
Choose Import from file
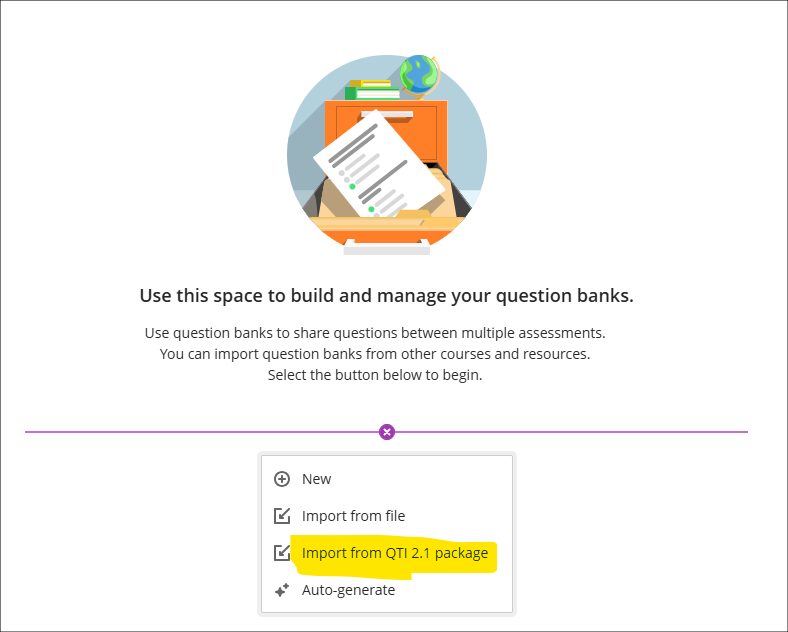click(x=386, y=516)
